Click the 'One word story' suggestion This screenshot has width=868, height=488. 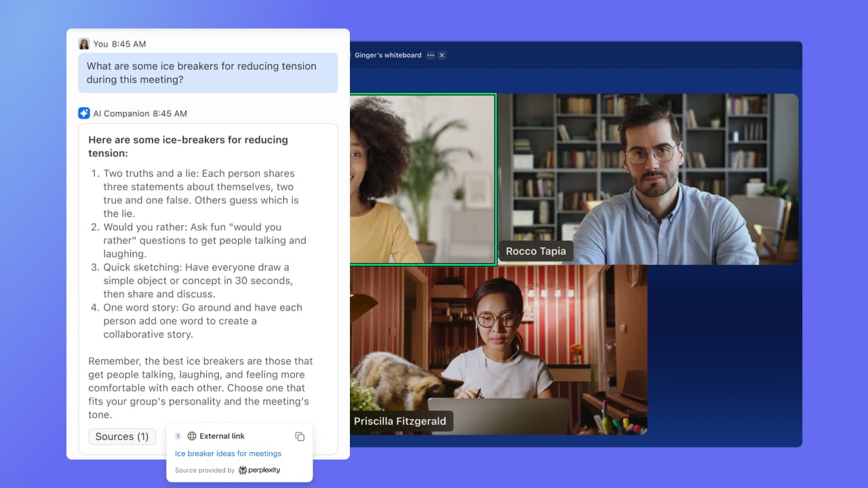coord(202,321)
